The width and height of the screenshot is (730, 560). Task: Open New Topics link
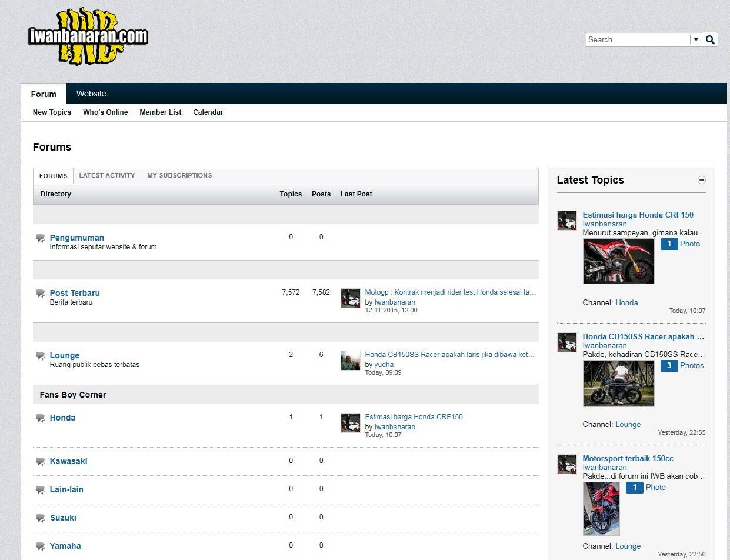coord(52,112)
